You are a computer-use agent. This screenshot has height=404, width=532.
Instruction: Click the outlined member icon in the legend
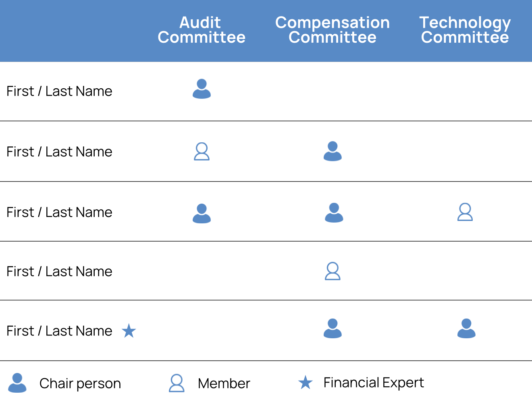tap(177, 383)
